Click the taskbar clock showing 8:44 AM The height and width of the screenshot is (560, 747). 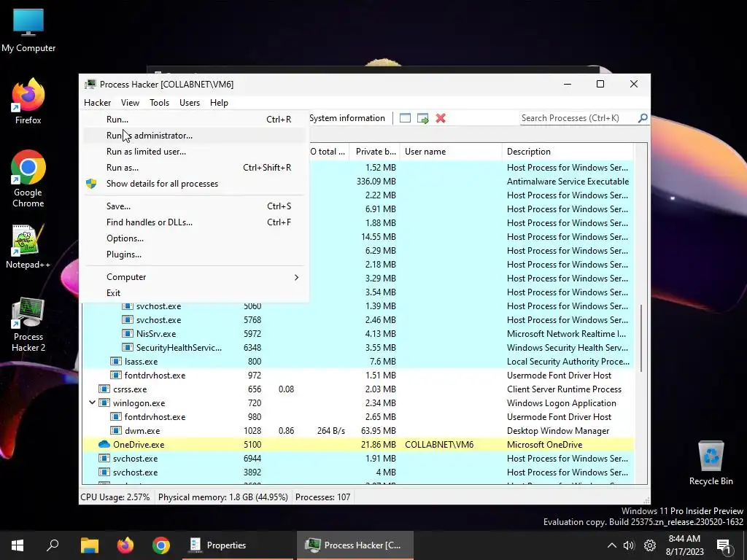coord(684,545)
